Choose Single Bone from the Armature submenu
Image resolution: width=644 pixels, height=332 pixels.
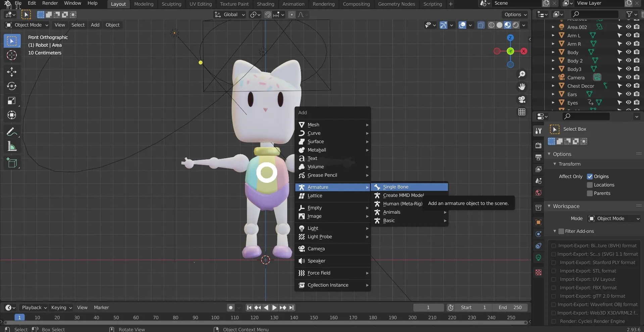(396, 187)
